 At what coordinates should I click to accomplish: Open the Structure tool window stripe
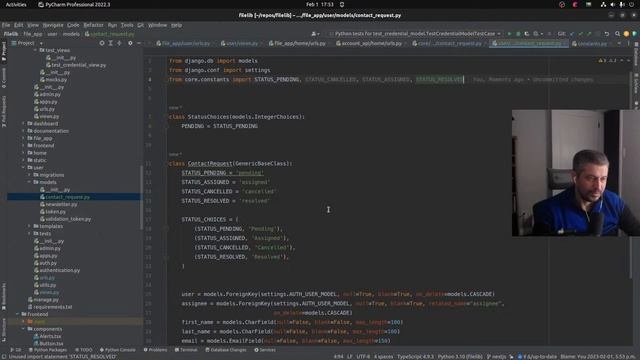(4, 330)
